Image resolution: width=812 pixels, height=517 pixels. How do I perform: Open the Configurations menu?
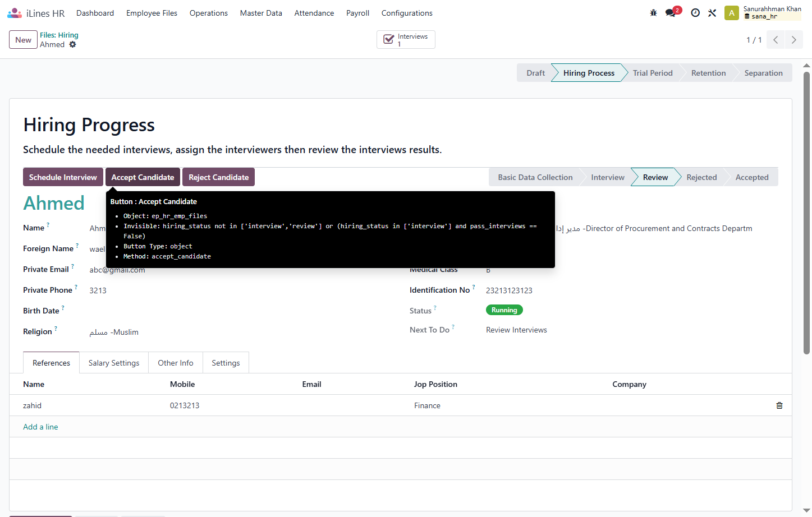coord(407,13)
